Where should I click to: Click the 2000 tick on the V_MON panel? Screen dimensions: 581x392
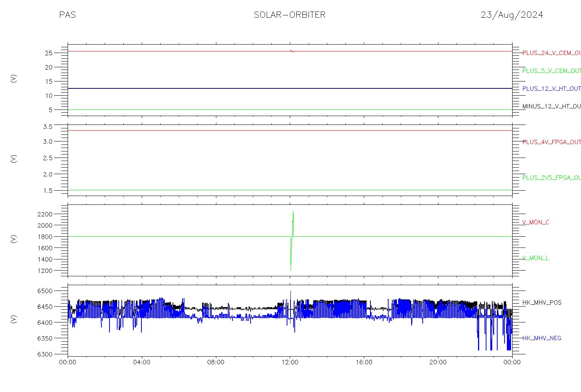[x=45, y=225]
